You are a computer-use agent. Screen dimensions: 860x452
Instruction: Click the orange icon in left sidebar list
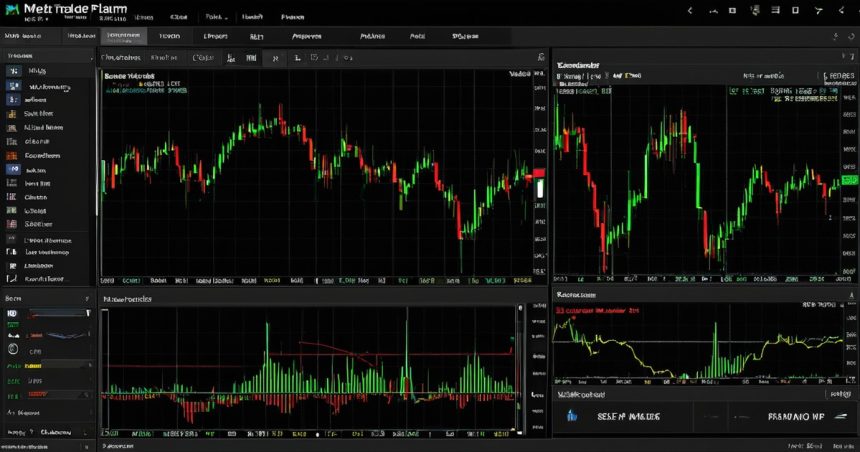(12, 156)
